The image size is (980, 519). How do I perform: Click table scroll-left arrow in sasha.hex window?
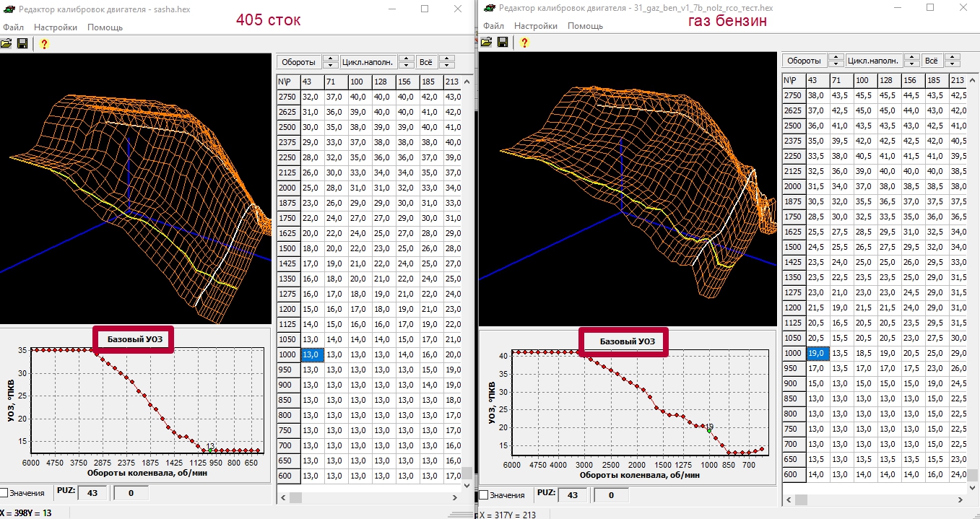pyautogui.click(x=283, y=497)
